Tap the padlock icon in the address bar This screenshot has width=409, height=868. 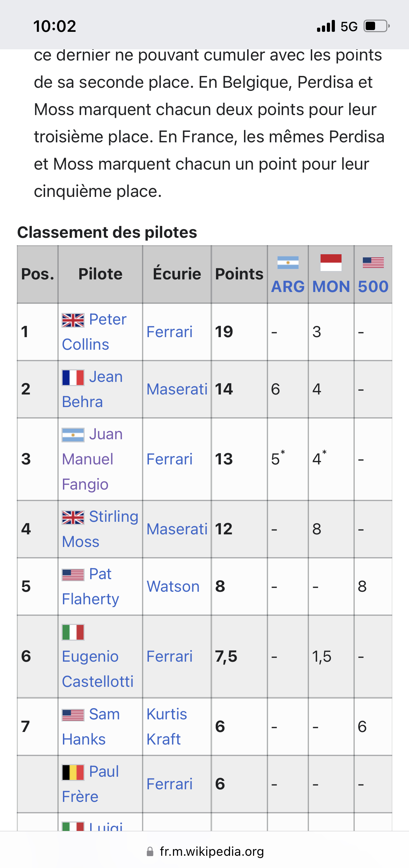click(150, 852)
